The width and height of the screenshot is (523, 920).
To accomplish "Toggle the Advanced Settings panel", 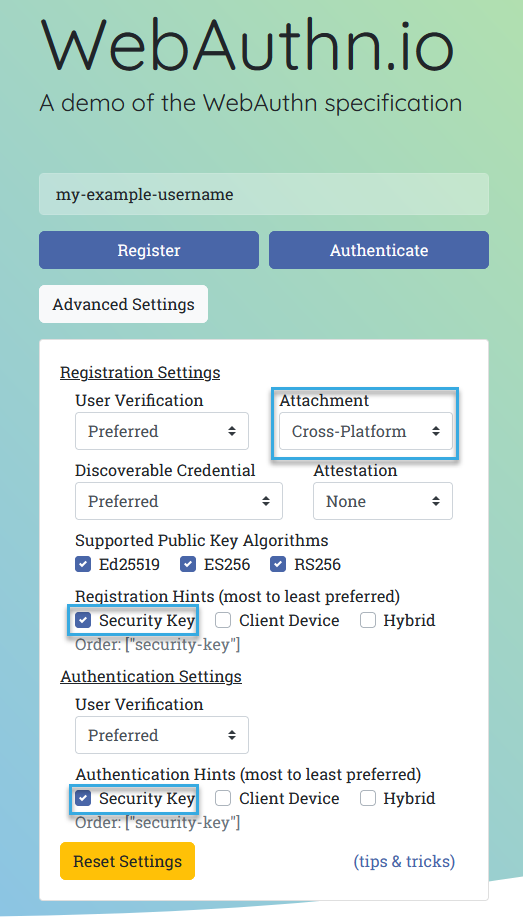I will [123, 304].
